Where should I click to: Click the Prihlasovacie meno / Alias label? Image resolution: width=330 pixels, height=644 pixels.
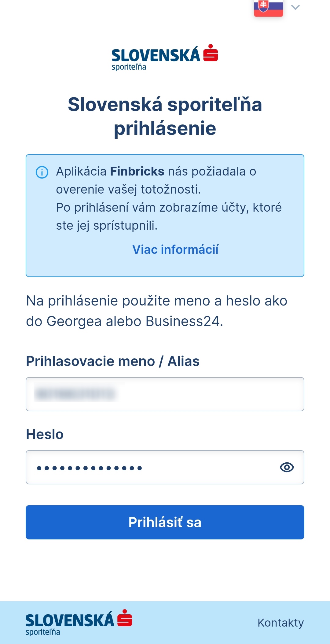(x=113, y=361)
